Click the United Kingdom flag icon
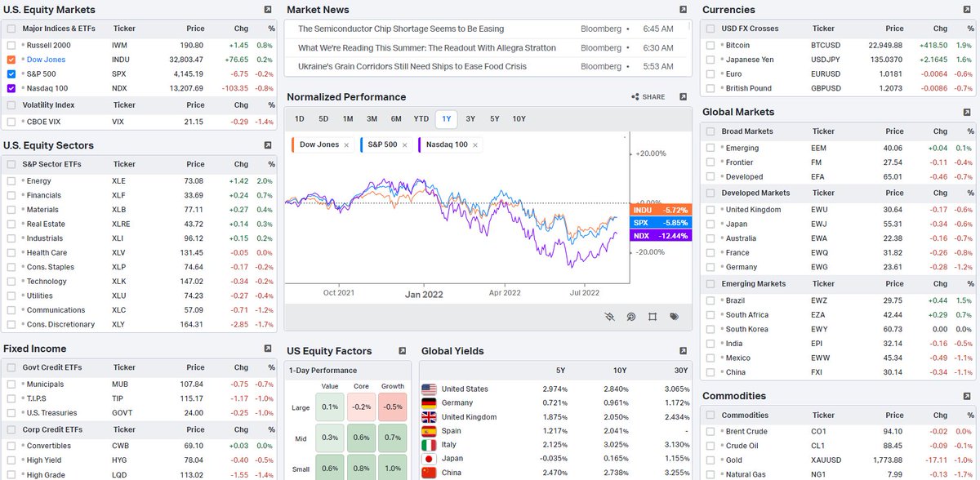 (x=429, y=417)
